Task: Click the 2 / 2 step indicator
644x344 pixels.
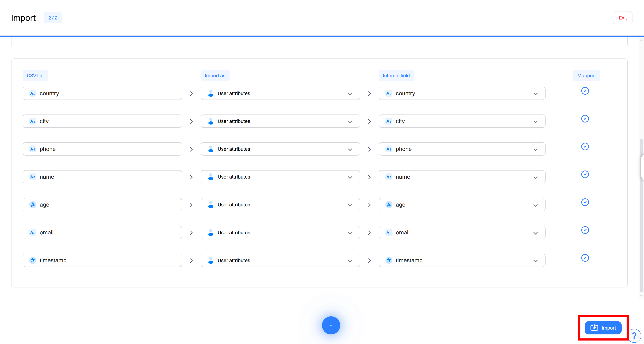Action: tap(53, 18)
